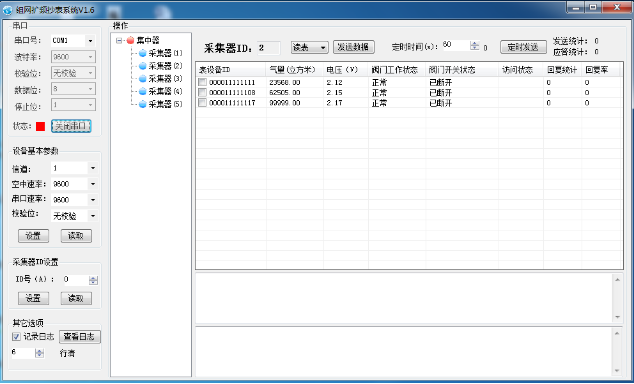Click the 采集器 (3) blue icon
This screenshot has height=384, width=634.
[x=142, y=79]
